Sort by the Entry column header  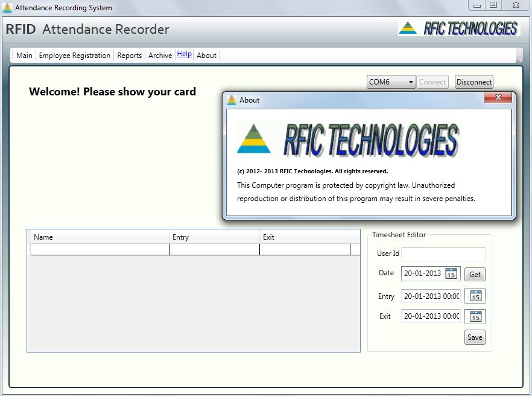215,237
